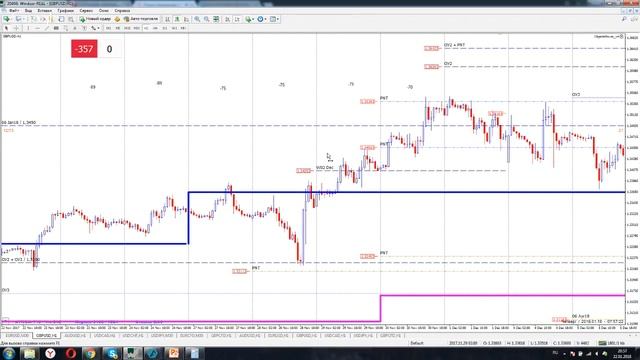Switch chart to candlesticks
Image resolution: width=640 pixels, height=360 pixels.
click(x=177, y=19)
